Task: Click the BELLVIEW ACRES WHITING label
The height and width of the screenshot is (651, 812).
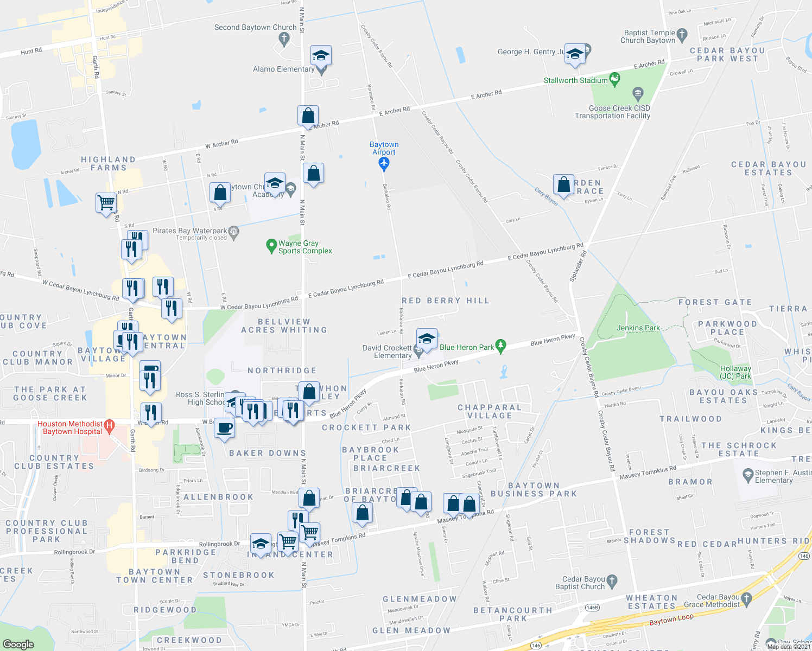Action: coord(284,325)
